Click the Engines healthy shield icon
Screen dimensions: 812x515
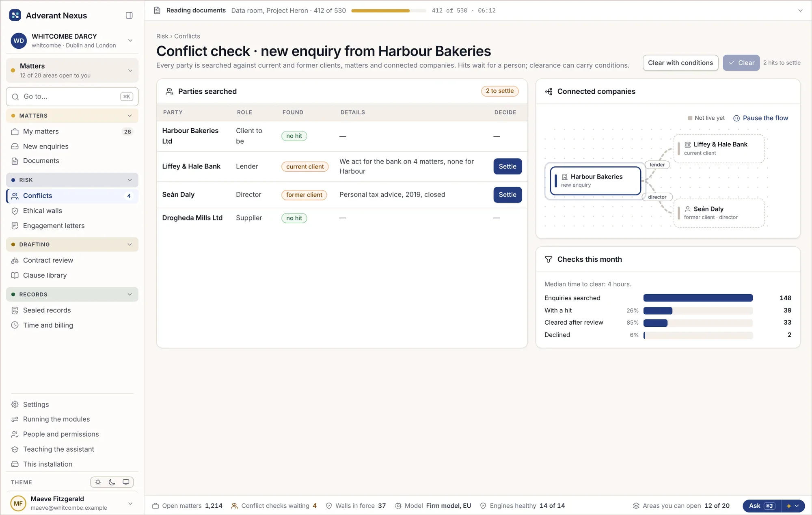[483, 506]
